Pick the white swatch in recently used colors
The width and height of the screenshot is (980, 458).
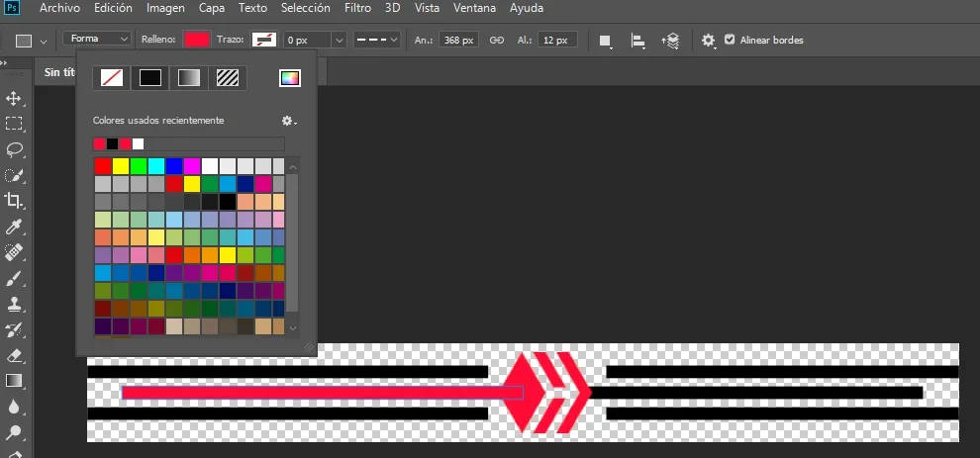[x=139, y=143]
